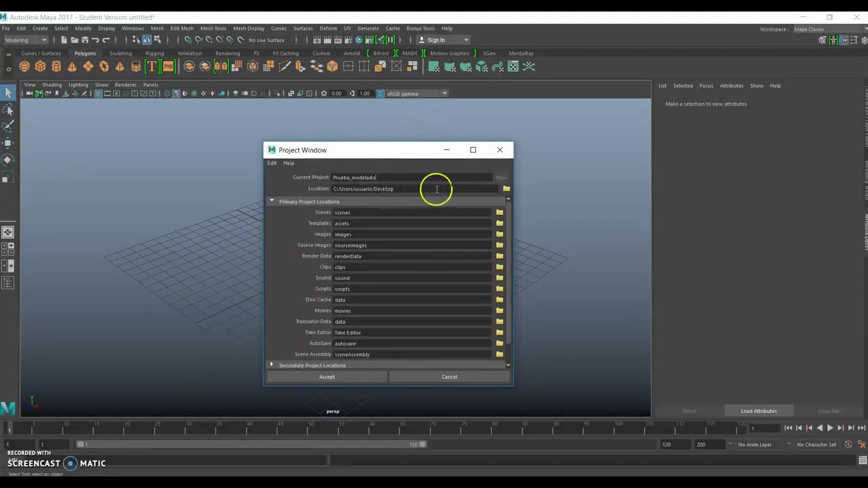Collapse Primary Project Locations section
Image resolution: width=868 pixels, height=488 pixels.
pos(272,201)
